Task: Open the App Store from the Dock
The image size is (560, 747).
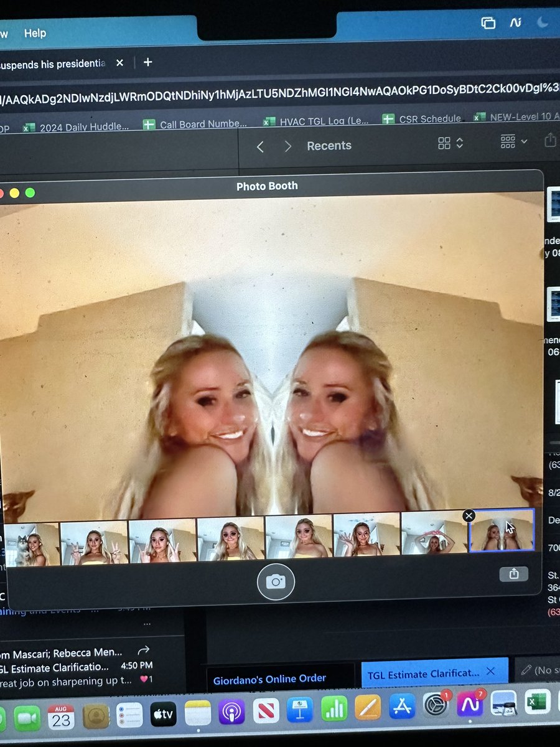Action: tap(402, 705)
